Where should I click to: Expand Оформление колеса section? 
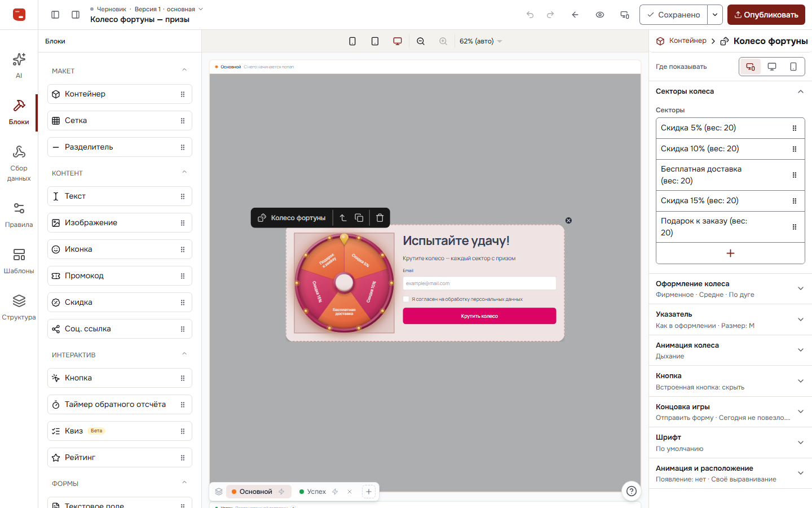click(x=730, y=289)
